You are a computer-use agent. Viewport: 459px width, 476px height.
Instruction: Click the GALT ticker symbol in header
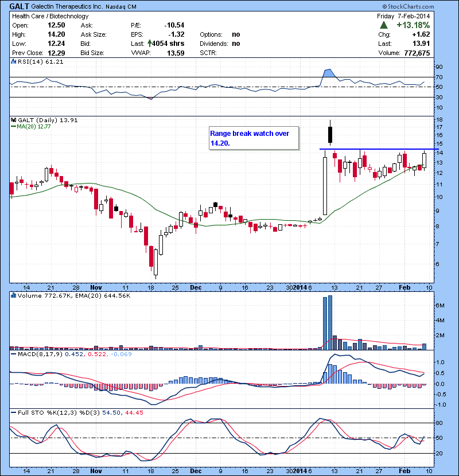(x=19, y=6)
